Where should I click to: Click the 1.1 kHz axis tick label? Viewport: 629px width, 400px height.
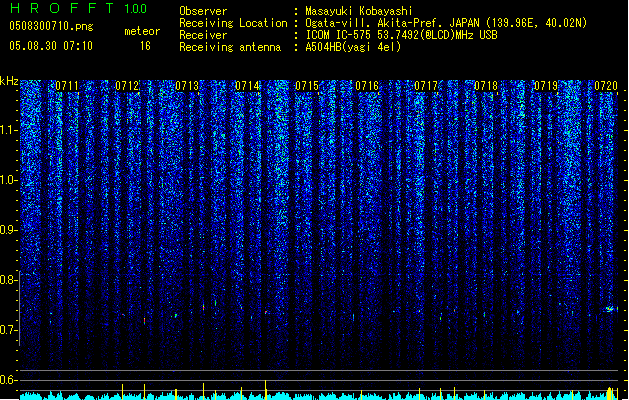[x=8, y=130]
